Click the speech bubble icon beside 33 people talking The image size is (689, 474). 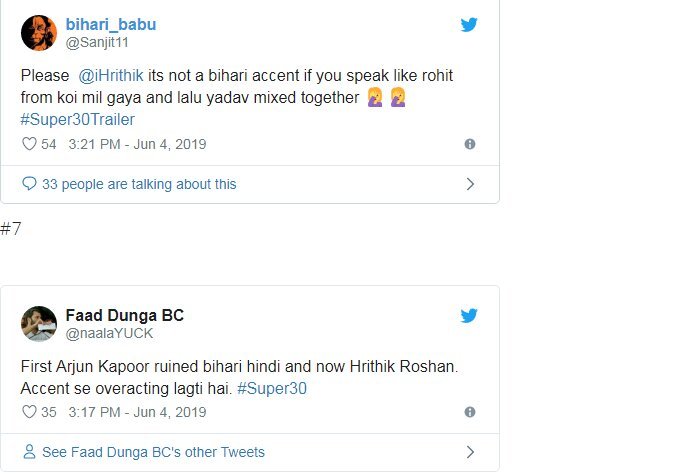tap(30, 184)
